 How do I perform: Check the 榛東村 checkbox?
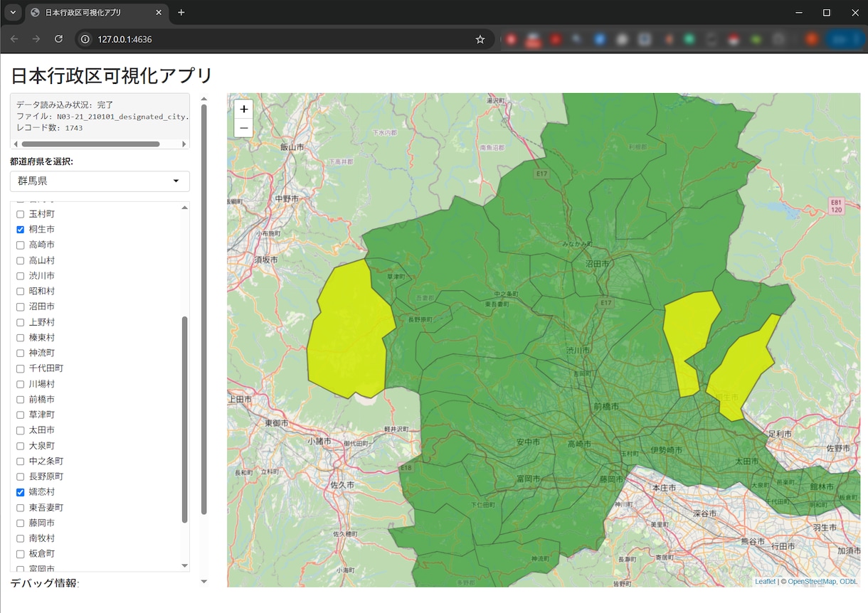21,338
